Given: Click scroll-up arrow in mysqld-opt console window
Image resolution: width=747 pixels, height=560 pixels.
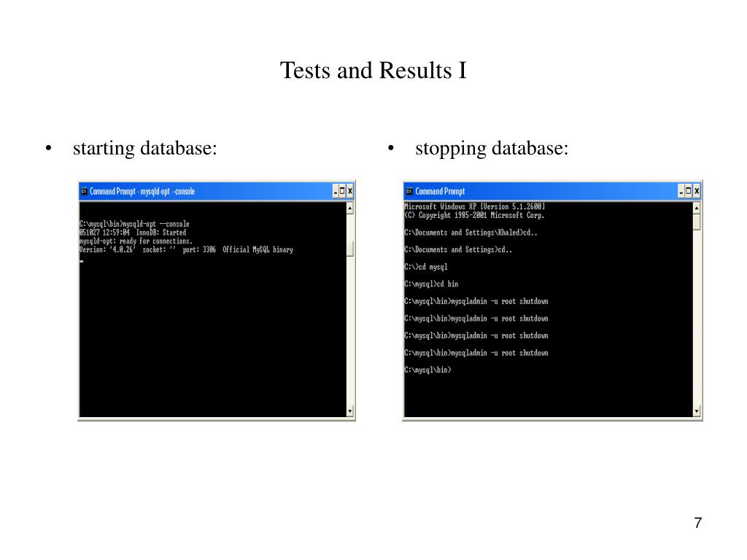Looking at the screenshot, I should tap(349, 208).
